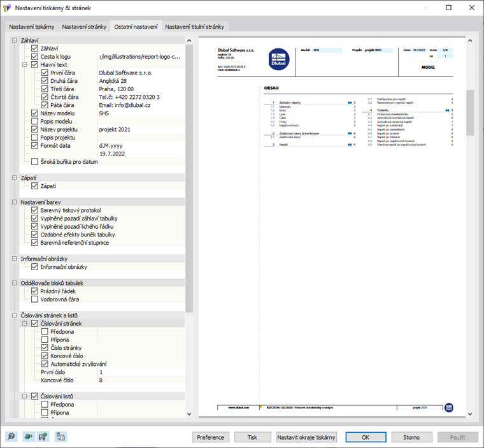
Task: Disable Barevný tiskový protokol
Action: [34, 210]
